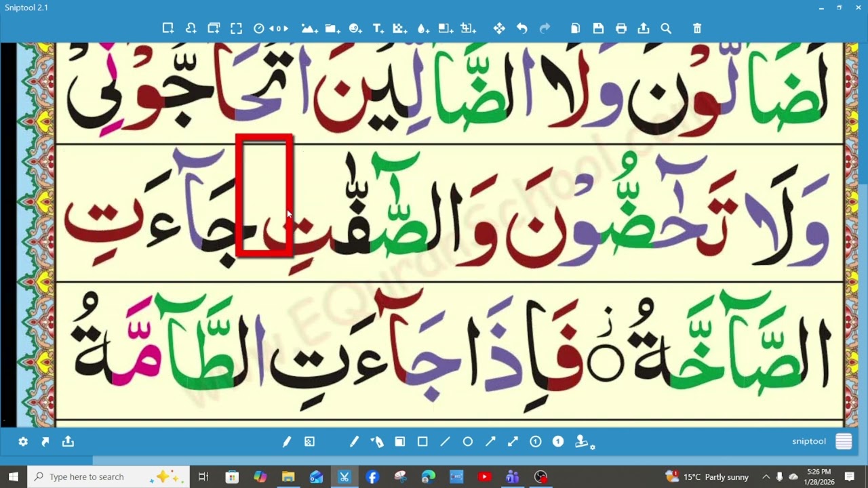Click the taskbar search box
Image resolution: width=868 pixels, height=488 pixels.
[x=108, y=476]
